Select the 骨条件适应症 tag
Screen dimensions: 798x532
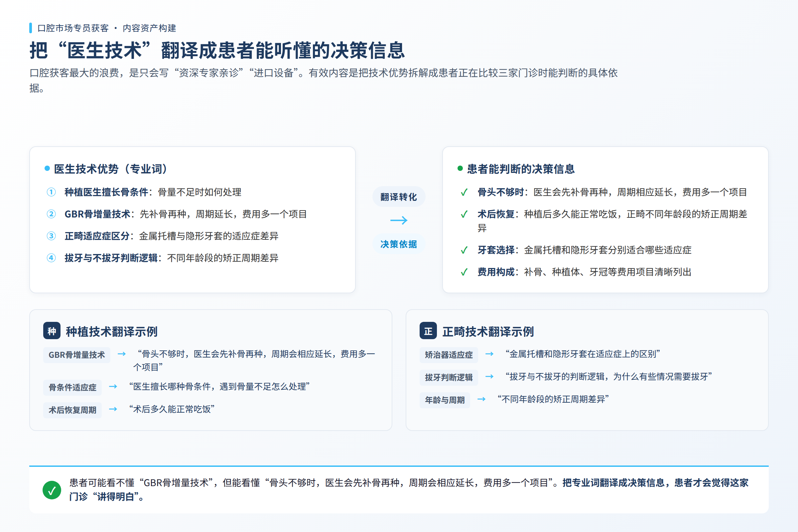point(72,387)
